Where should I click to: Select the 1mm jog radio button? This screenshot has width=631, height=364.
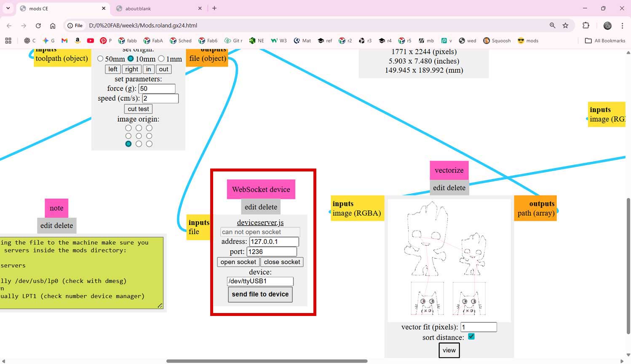click(161, 59)
